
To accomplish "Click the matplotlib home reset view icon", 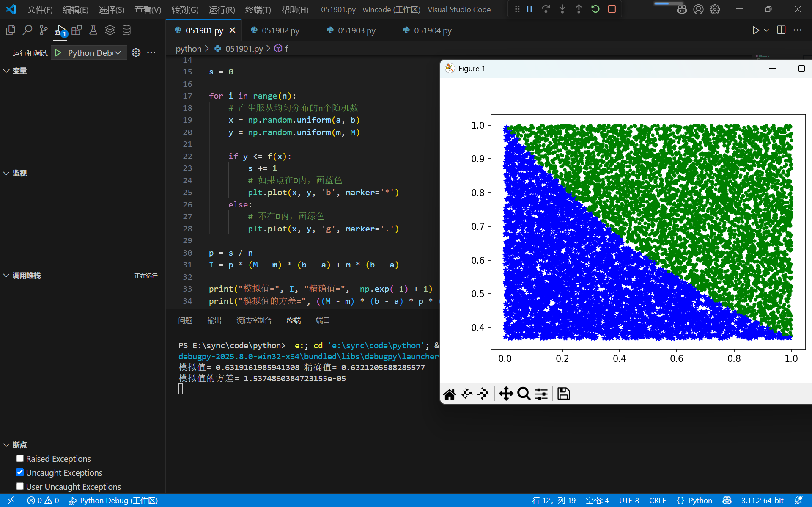I will point(450,394).
